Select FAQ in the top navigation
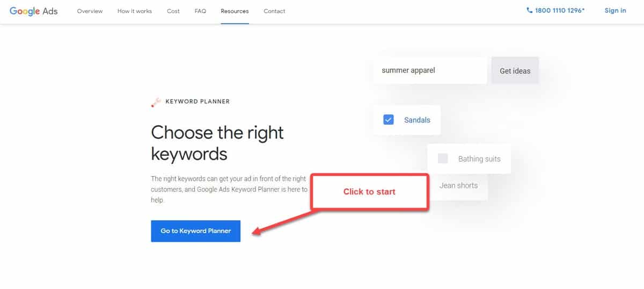The height and width of the screenshot is (289, 644). click(x=200, y=11)
